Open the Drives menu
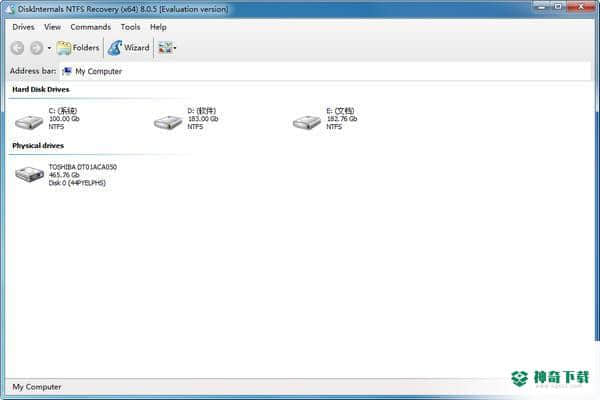 [x=23, y=27]
